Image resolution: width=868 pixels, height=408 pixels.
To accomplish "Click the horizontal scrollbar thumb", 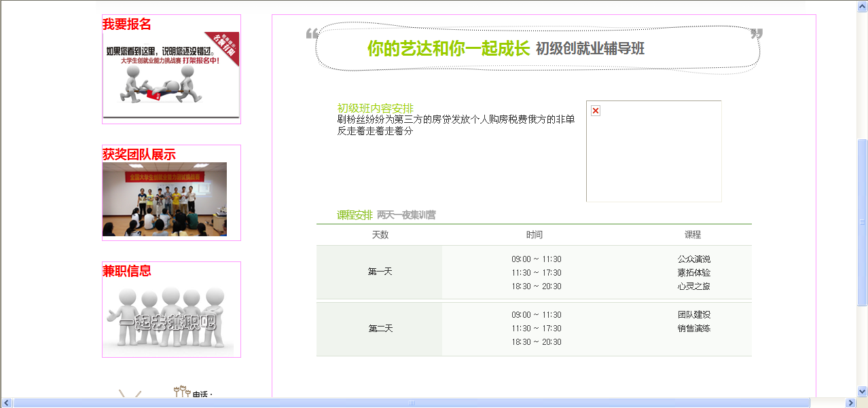I will [411, 403].
